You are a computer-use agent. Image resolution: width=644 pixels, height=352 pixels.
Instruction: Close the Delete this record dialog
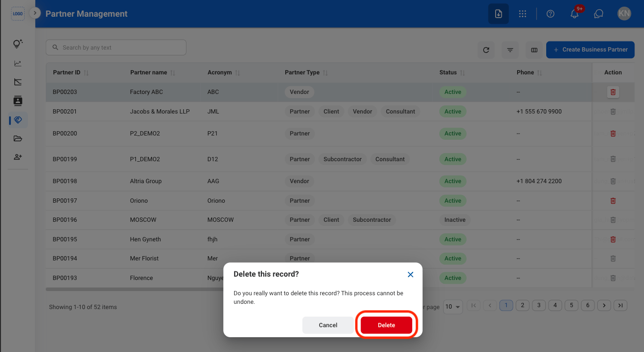coord(410,274)
